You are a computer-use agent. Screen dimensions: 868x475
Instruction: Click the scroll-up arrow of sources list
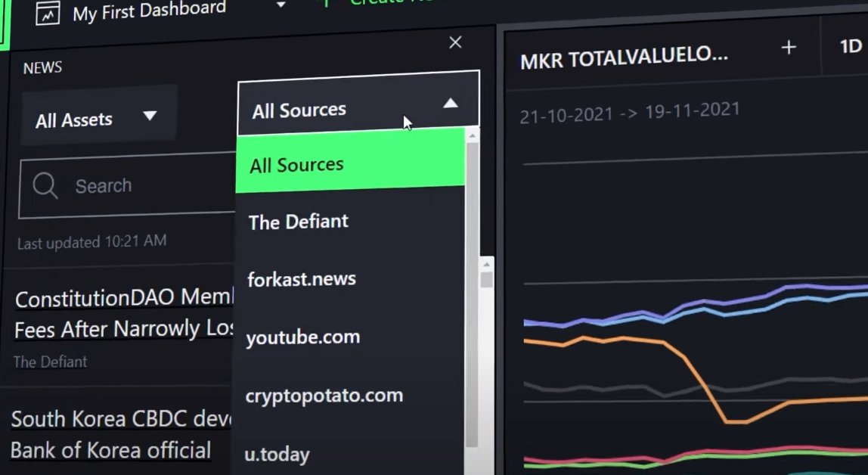(473, 135)
